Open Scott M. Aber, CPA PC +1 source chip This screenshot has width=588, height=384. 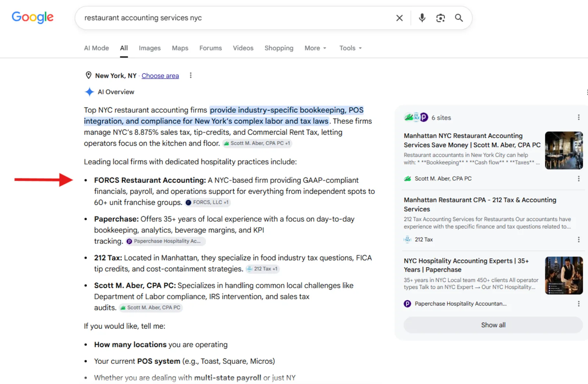pyautogui.click(x=257, y=143)
